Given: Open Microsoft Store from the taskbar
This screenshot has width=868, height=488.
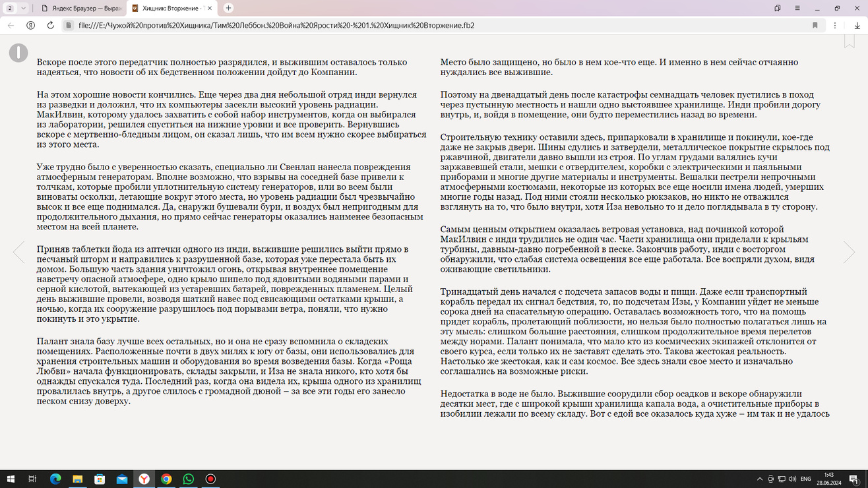Looking at the screenshot, I should click(x=100, y=479).
